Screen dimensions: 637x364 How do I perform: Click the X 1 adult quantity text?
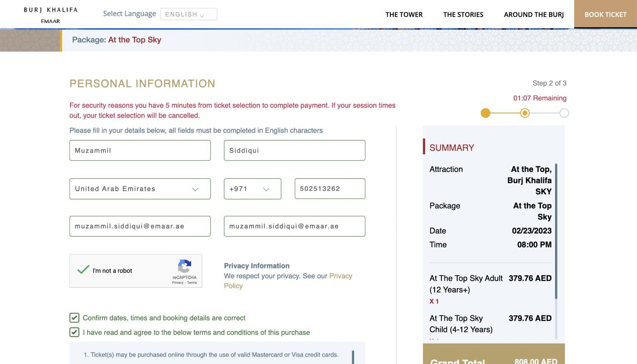pos(434,301)
